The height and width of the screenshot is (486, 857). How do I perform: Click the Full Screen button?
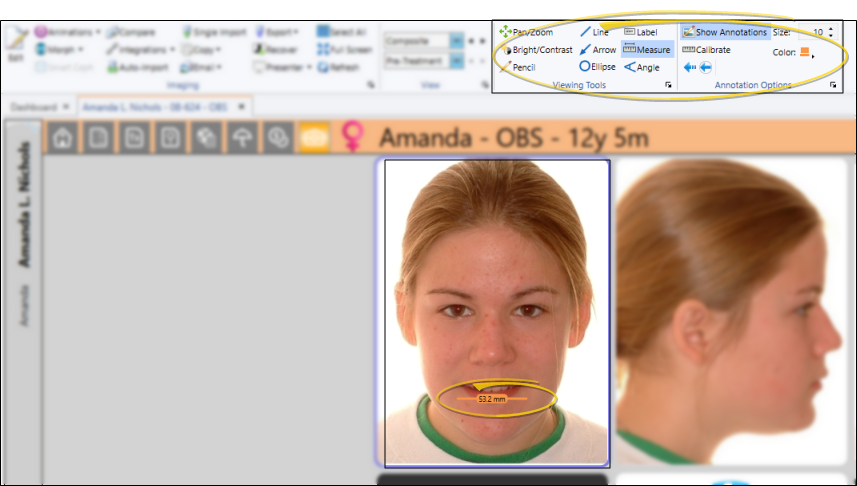(343, 50)
